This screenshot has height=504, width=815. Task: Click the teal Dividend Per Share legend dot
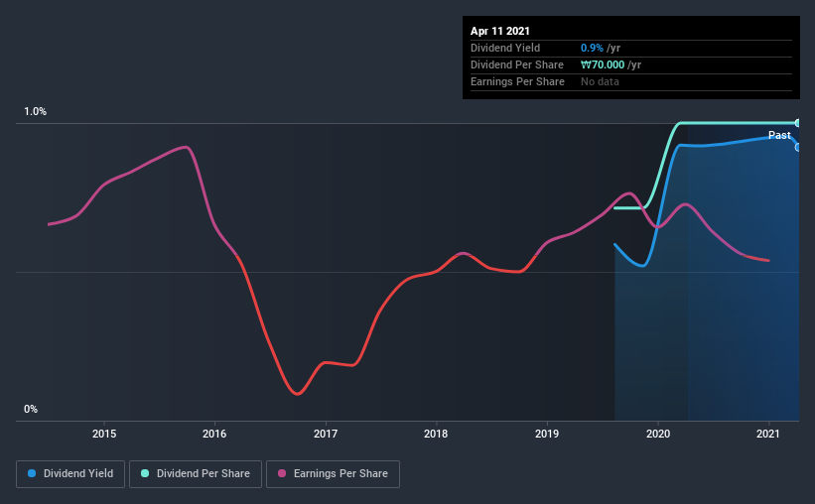(145, 473)
